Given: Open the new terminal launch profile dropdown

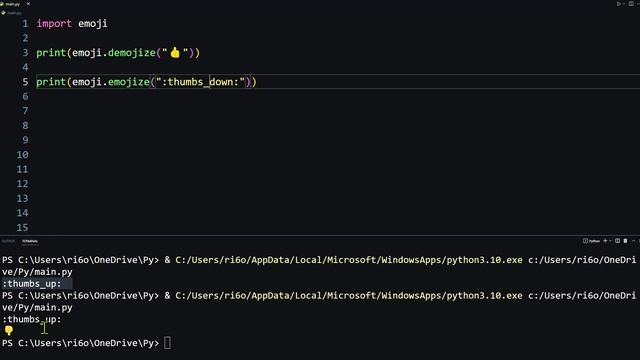Looking at the screenshot, I should (x=610, y=241).
